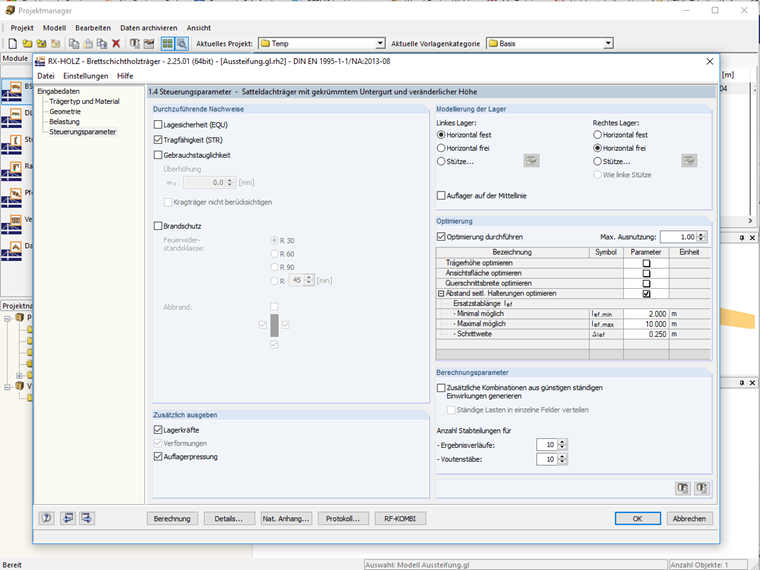This screenshot has height=570, width=760.
Task: Select the Ve bracing module icon
Action: tap(12, 224)
